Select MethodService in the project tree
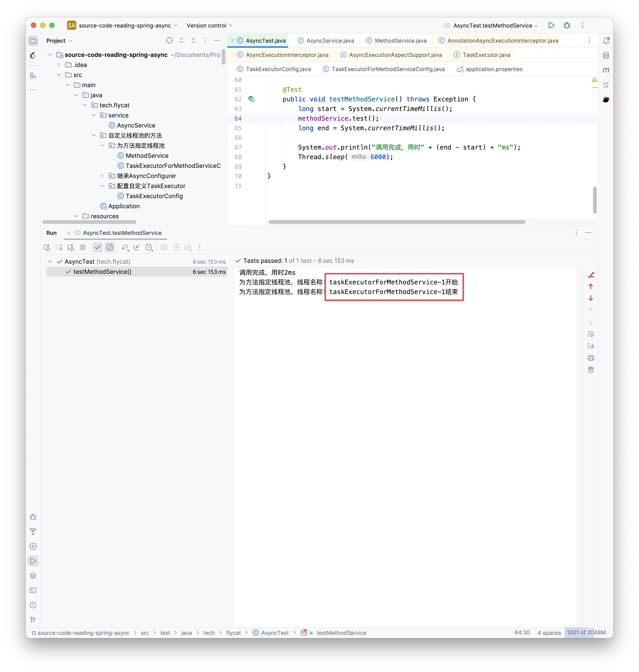This screenshot has width=639, height=672. 147,156
